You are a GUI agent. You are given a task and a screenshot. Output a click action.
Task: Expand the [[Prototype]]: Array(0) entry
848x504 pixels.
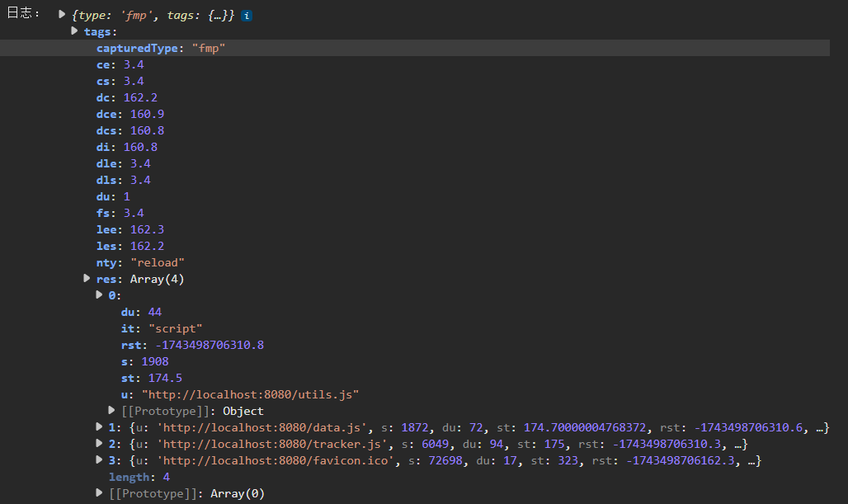tap(100, 493)
